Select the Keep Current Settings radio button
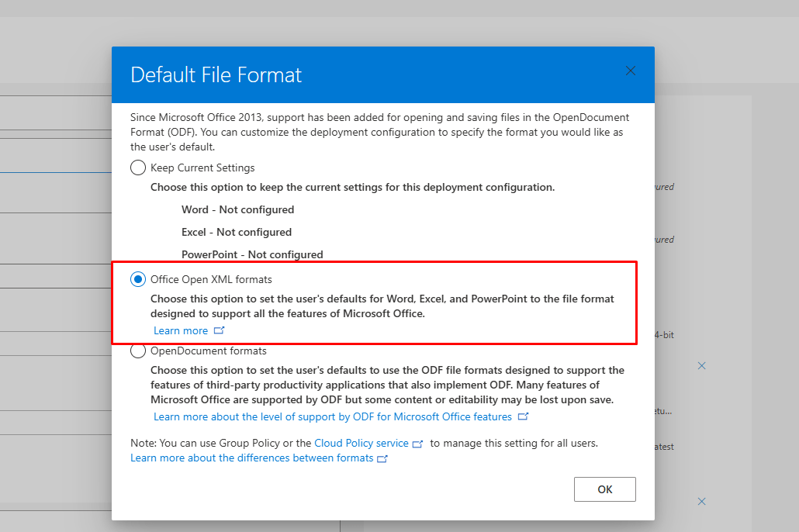This screenshot has width=799, height=532. click(x=138, y=168)
